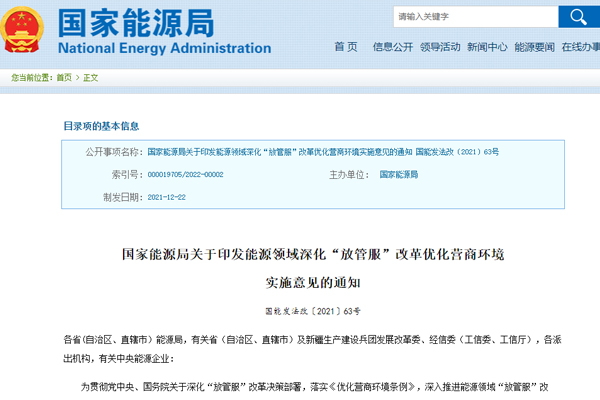Click the 国家能源局 sponsoring unit value

tap(399, 174)
